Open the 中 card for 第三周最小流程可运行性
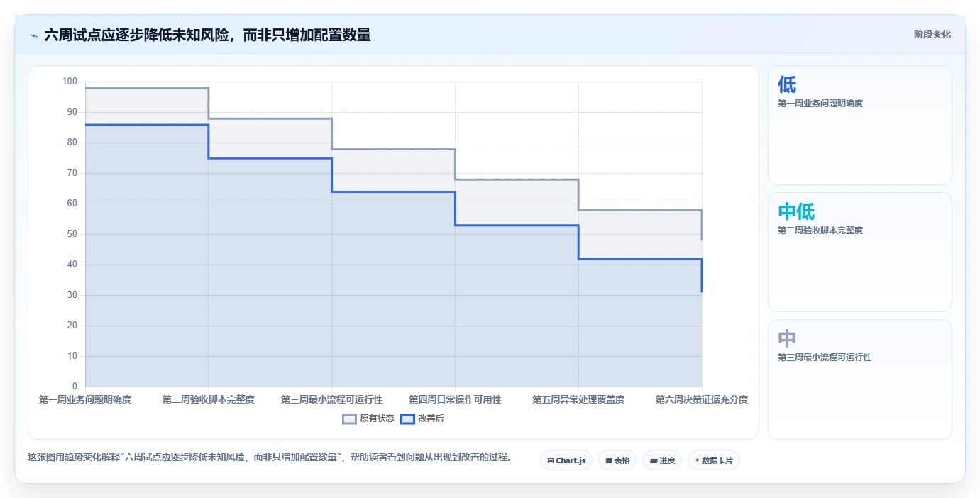Viewport: 980px width, 498px height. [x=860, y=380]
